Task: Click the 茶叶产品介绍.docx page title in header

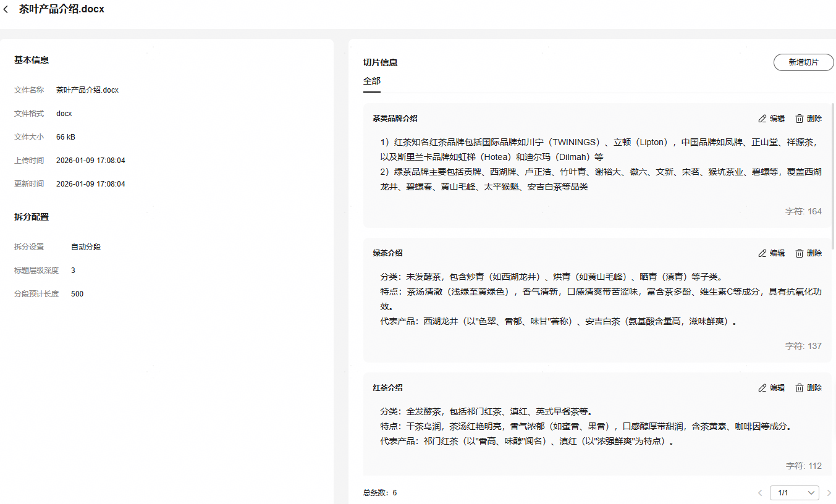Action: point(62,9)
